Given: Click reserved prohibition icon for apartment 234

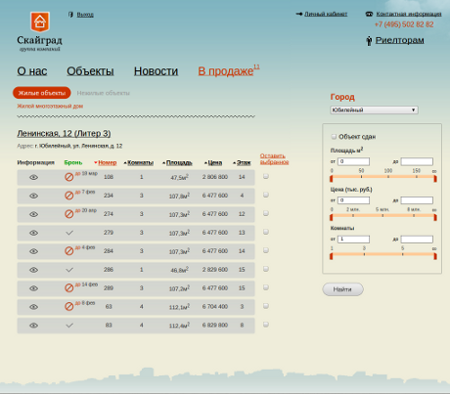Looking at the screenshot, I should coord(69,196).
